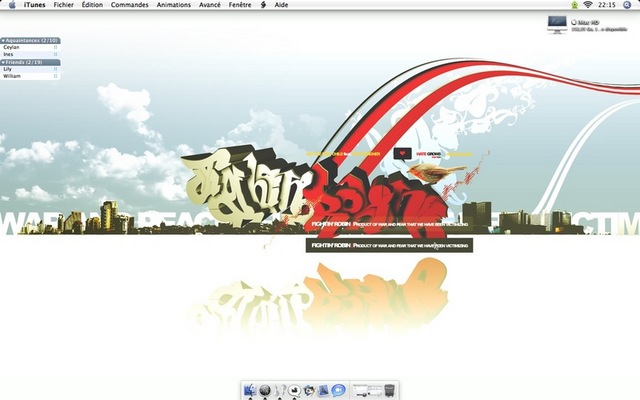Launch the Trash in the Dock
640x400 pixels.
pos(391,390)
